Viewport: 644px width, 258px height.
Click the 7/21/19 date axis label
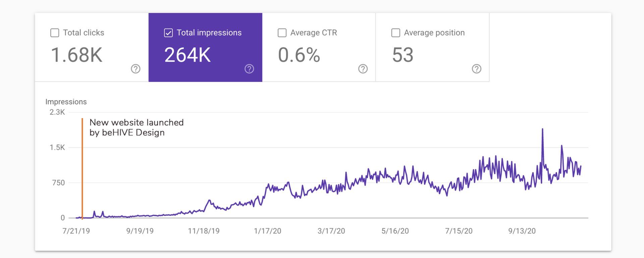[76, 231]
